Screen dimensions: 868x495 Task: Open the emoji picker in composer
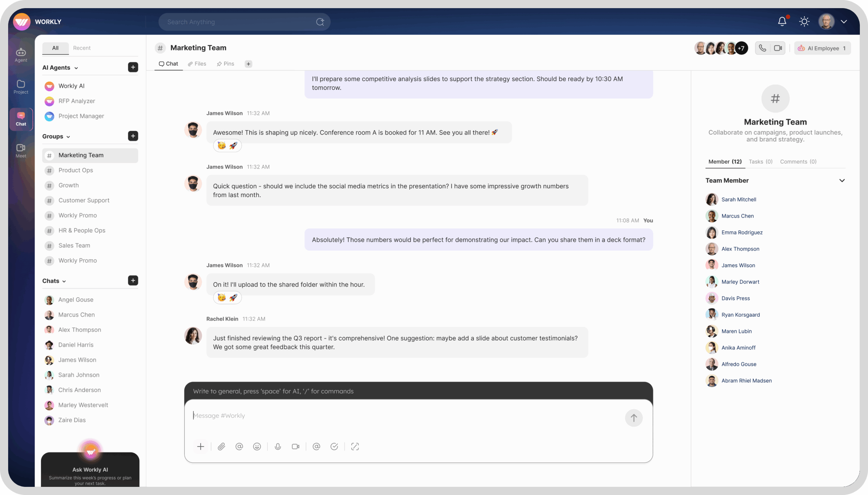[x=257, y=447]
